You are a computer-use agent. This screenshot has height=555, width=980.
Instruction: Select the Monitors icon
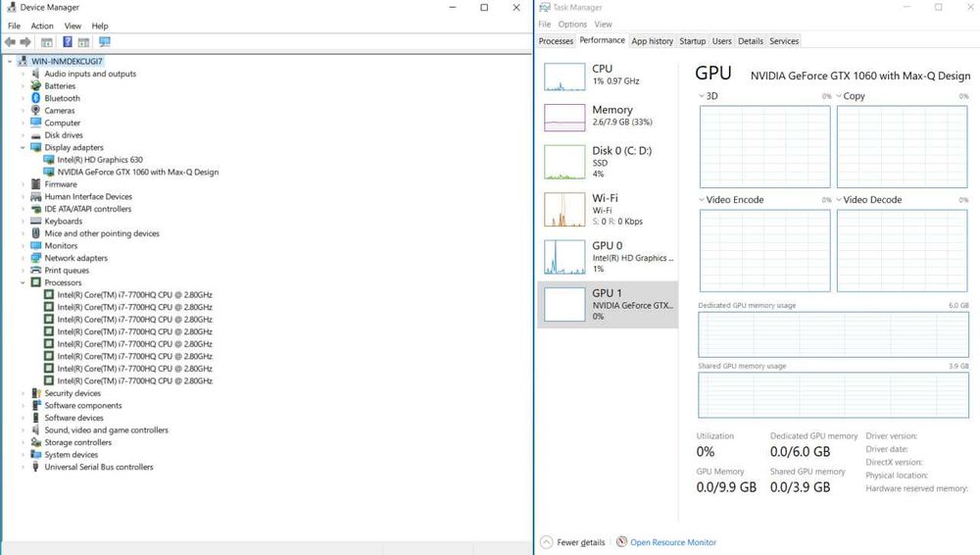pos(35,246)
